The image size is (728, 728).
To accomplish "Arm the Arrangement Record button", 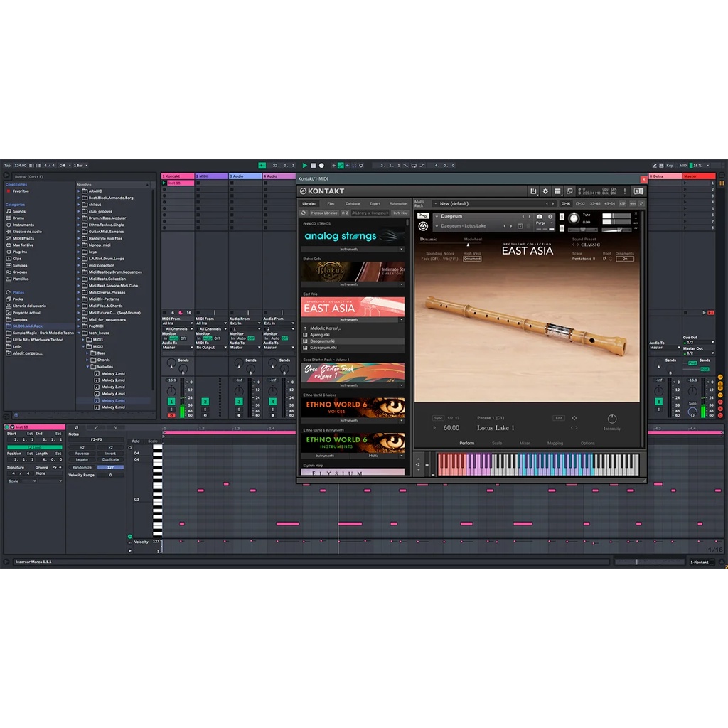I will click(321, 165).
